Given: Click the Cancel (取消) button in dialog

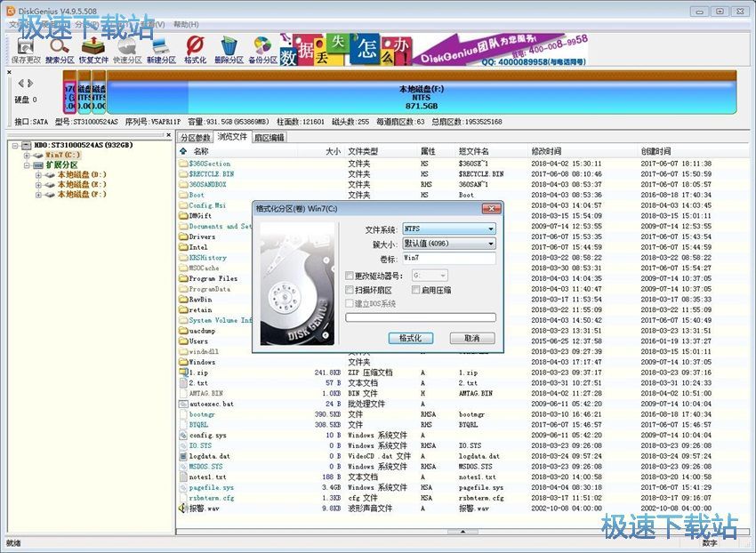Looking at the screenshot, I should [472, 339].
